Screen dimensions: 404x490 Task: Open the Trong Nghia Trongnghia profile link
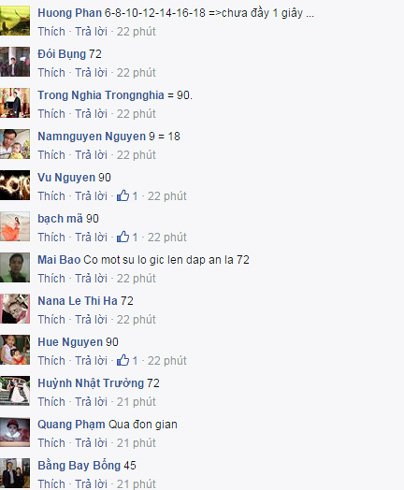(x=101, y=95)
